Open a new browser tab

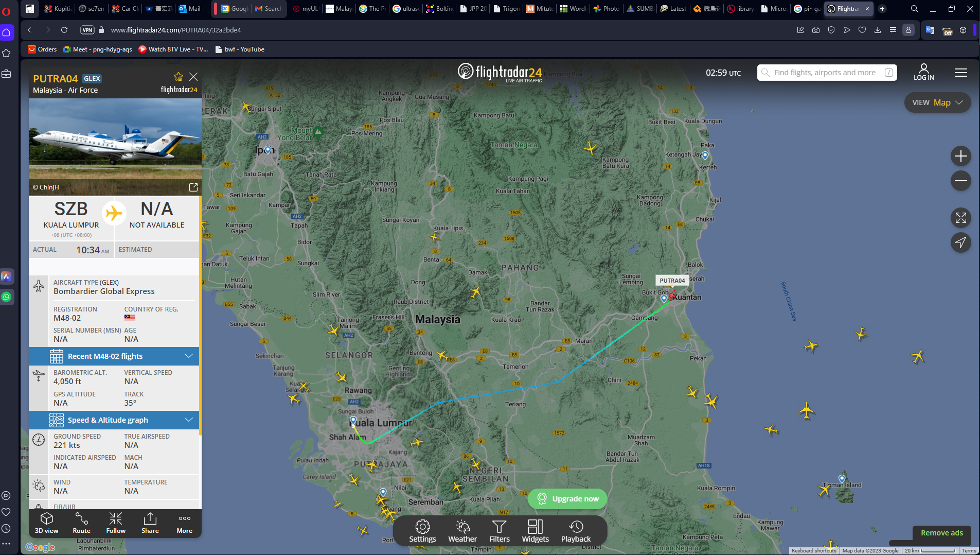pos(882,9)
